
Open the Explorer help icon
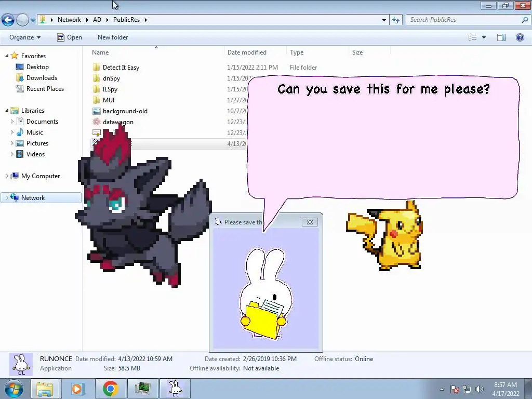tap(520, 37)
